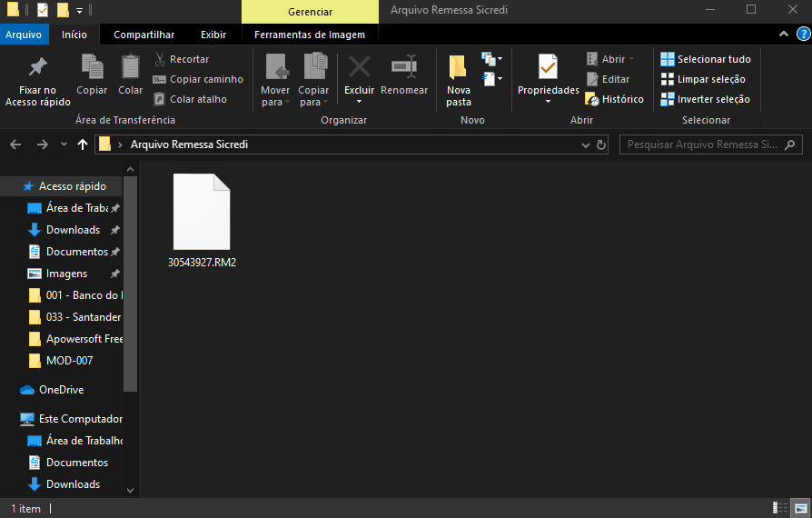Viewport: 812px width, 518px height.
Task: Click the Quick Access new folder icon
Action: click(x=63, y=9)
